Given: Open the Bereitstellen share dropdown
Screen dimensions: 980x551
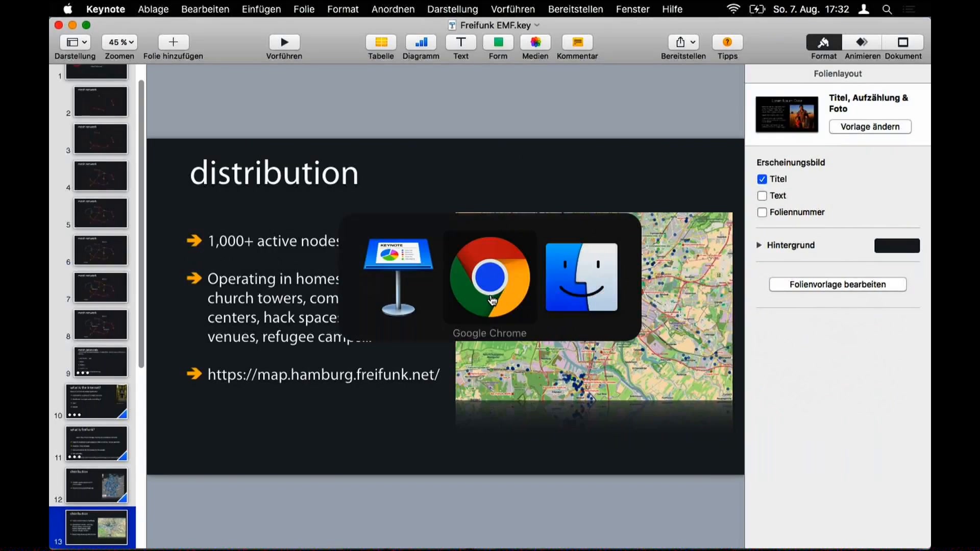Looking at the screenshot, I should [683, 42].
